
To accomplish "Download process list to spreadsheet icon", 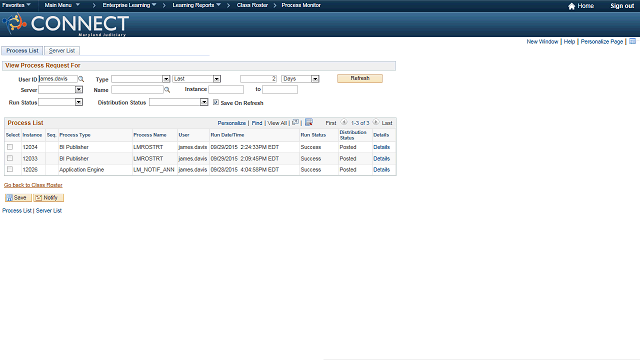I will click(x=309, y=122).
